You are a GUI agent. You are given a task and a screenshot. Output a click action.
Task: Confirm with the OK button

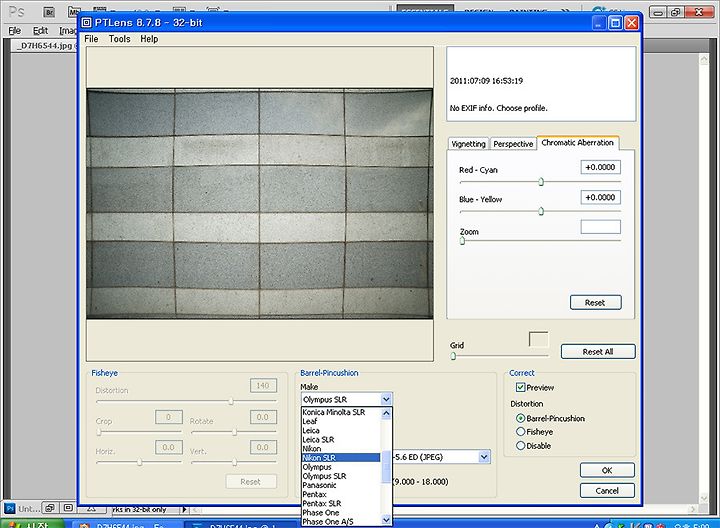[607, 470]
